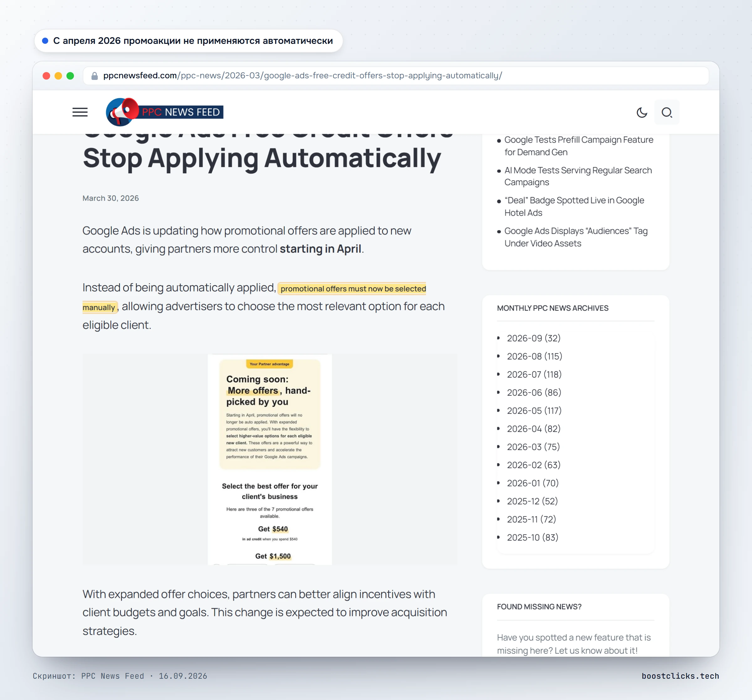
Task: Open archive 2026-03 (75)
Action: (x=533, y=447)
